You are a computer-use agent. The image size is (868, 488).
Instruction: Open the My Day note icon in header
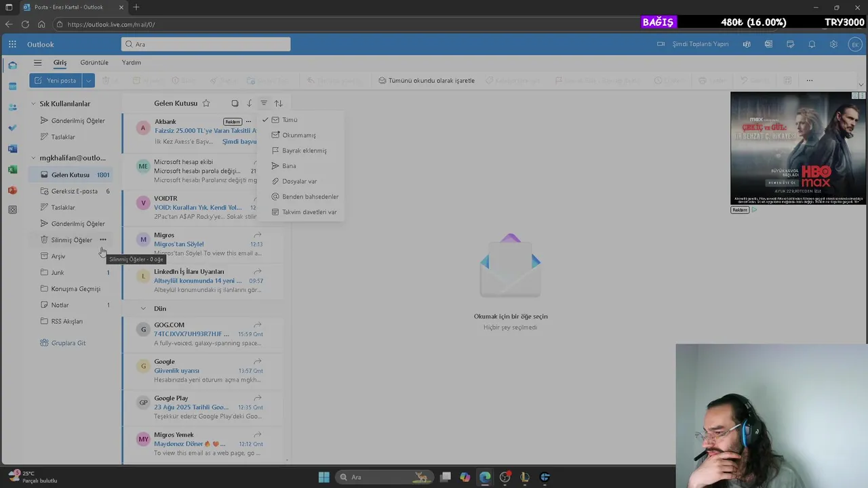tap(790, 44)
